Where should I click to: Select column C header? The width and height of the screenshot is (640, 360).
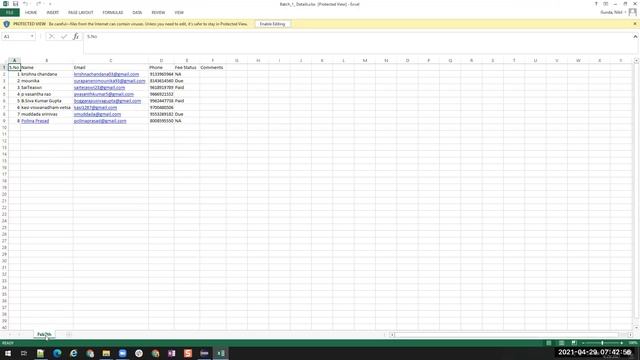pos(111,60)
